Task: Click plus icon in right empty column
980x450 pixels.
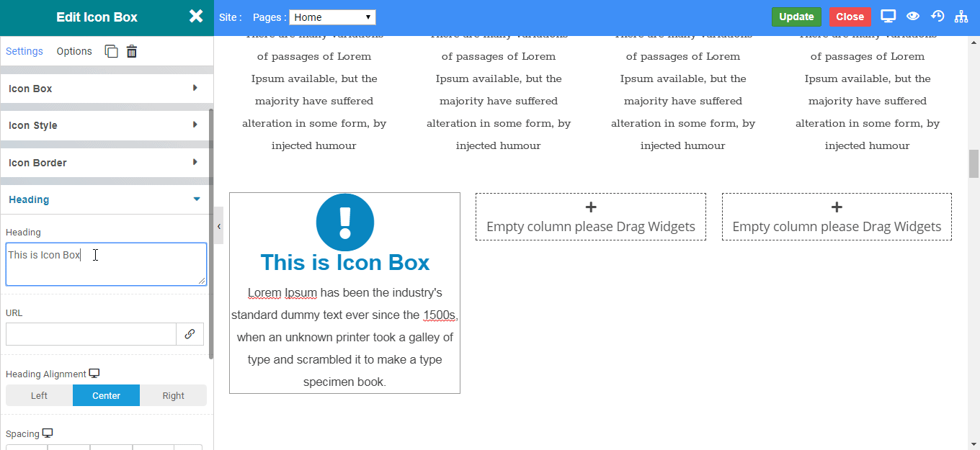Action: point(837,207)
